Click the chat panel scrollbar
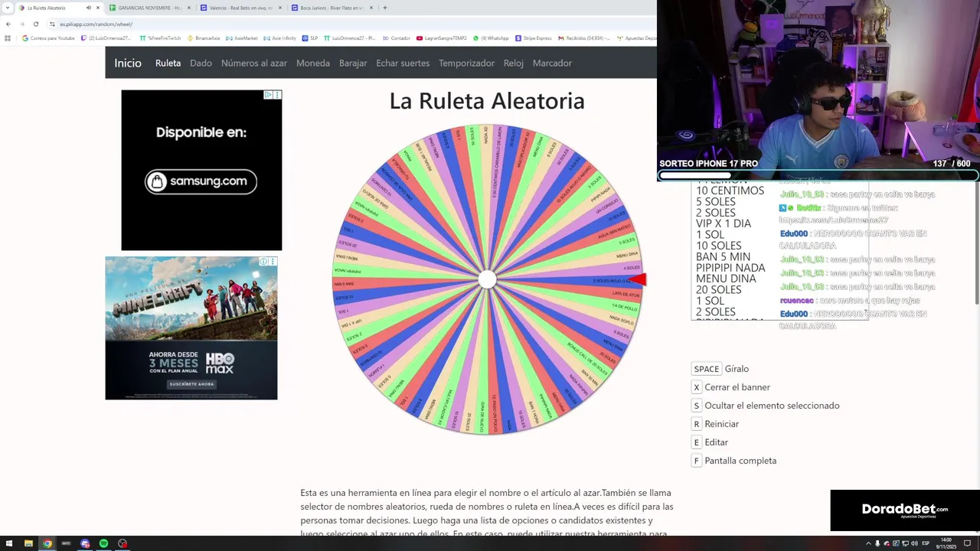The height and width of the screenshot is (551, 980). coord(977,245)
